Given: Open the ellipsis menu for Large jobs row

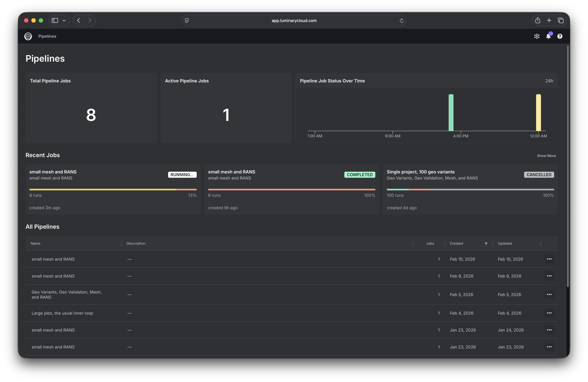Looking at the screenshot, I should click(x=549, y=313).
